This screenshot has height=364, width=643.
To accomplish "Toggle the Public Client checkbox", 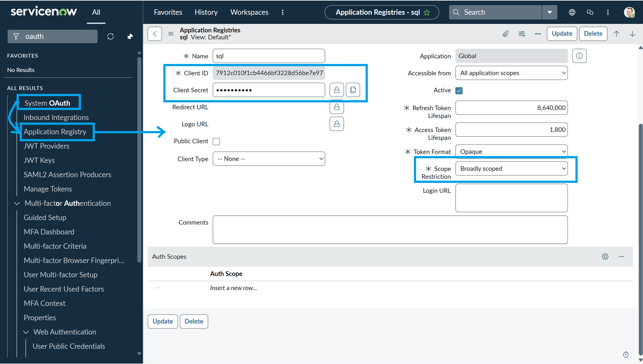I will pyautogui.click(x=217, y=141).
